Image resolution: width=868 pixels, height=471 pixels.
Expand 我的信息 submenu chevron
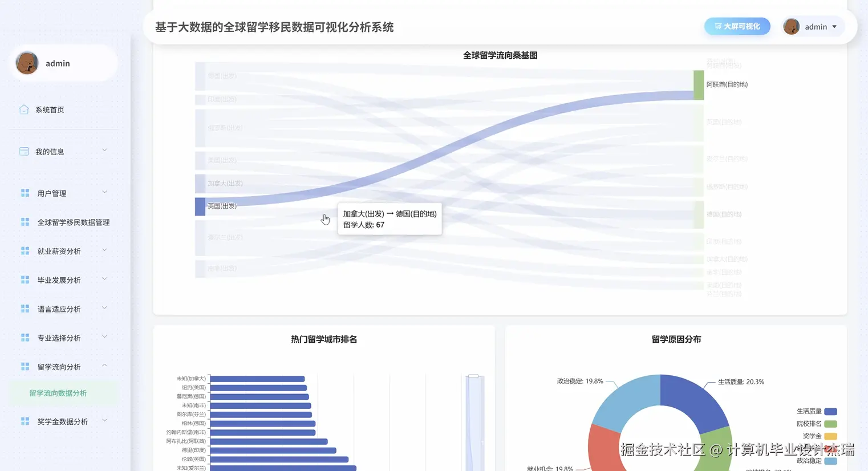click(x=104, y=151)
